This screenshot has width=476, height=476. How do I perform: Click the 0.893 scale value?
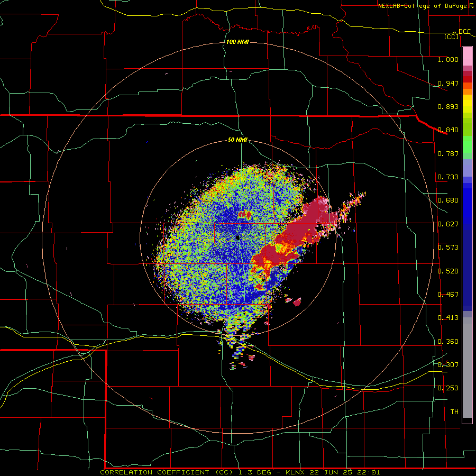(448, 106)
